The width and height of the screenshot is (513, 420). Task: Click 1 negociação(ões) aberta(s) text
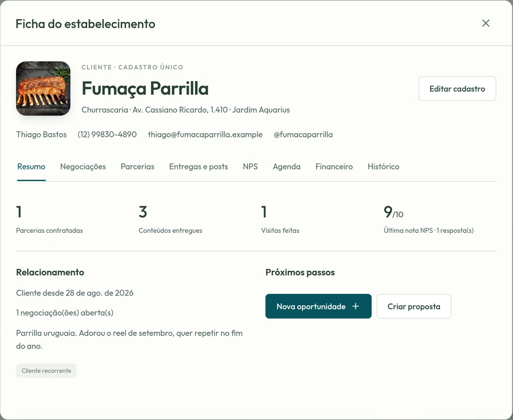65,313
